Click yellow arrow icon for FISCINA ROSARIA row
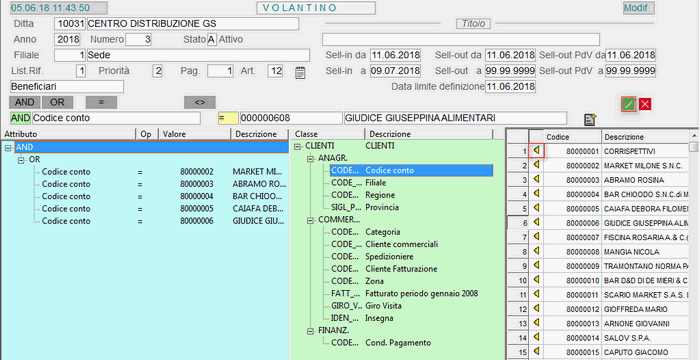This screenshot has width=700, height=360. tap(536, 237)
